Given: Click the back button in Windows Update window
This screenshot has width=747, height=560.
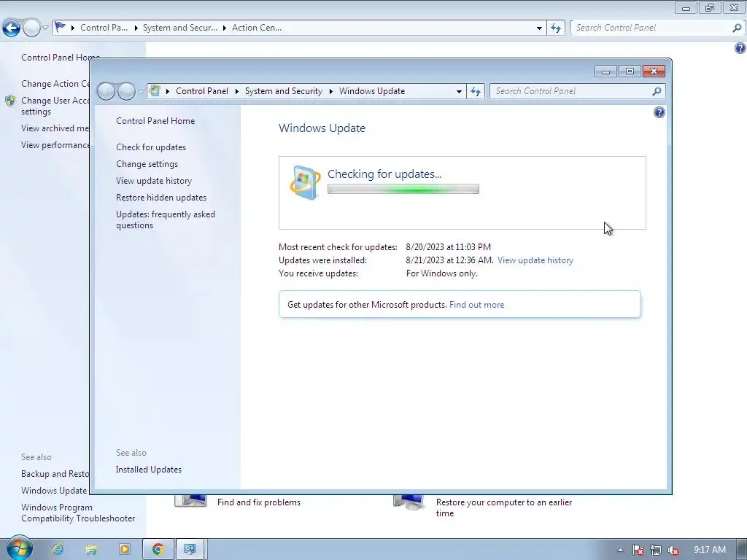Looking at the screenshot, I should point(106,91).
